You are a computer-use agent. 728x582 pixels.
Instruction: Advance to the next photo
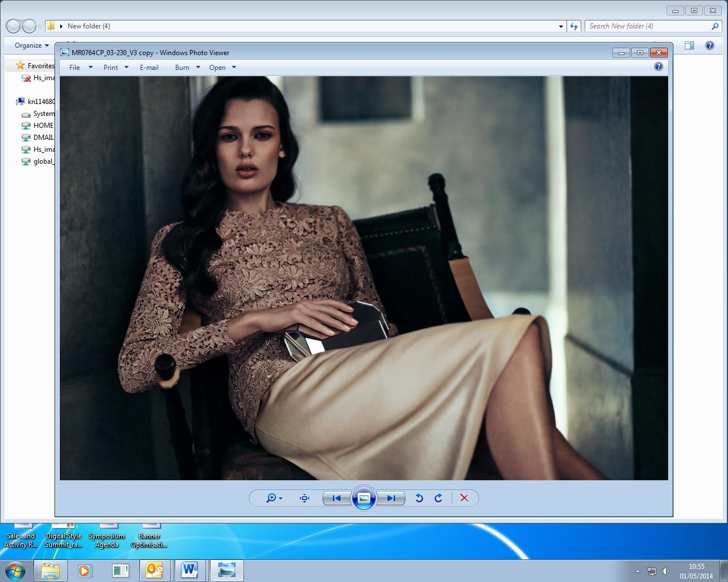click(391, 498)
